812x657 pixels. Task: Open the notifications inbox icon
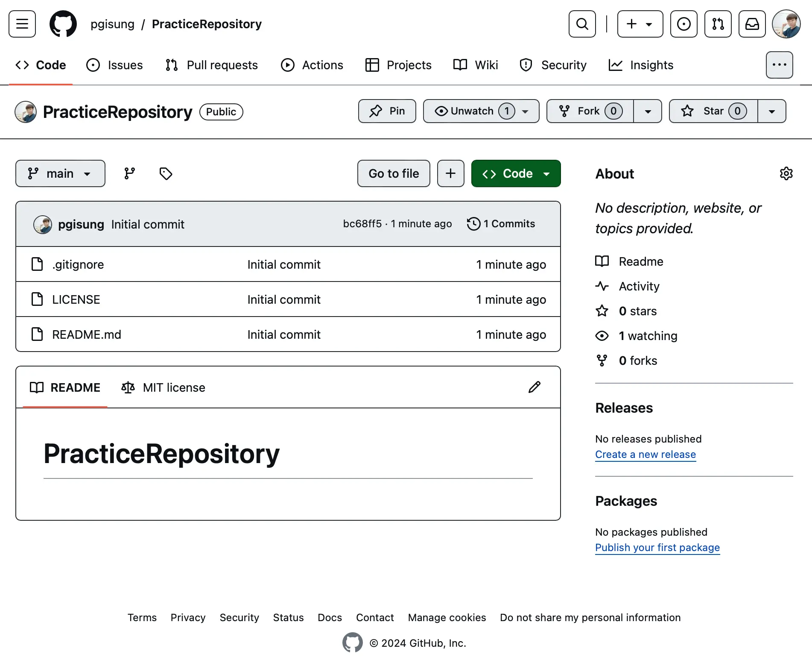tap(752, 24)
